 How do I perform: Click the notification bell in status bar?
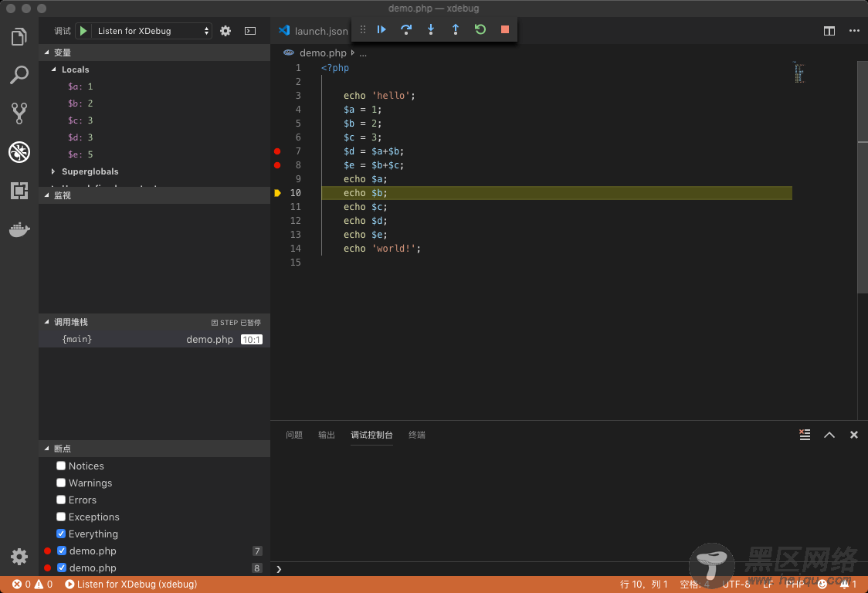pyautogui.click(x=843, y=585)
